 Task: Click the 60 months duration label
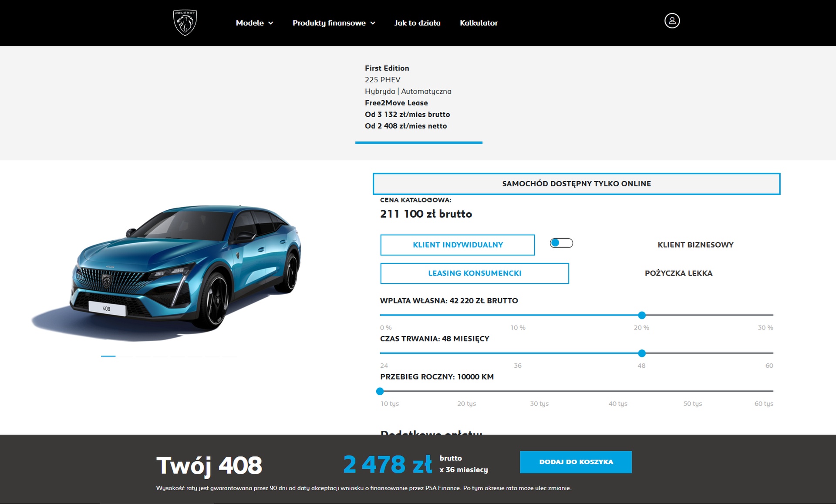769,366
